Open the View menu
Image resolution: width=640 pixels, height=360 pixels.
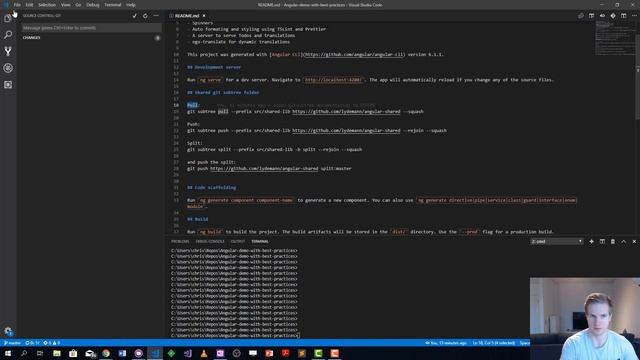coord(66,5)
